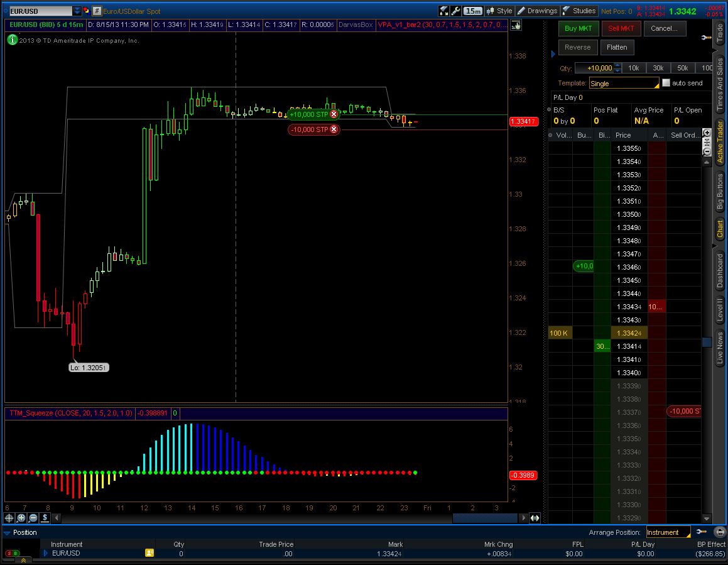Viewport: 728px width, 565px height.
Task: Click the Price column header in ladder
Action: click(629, 135)
